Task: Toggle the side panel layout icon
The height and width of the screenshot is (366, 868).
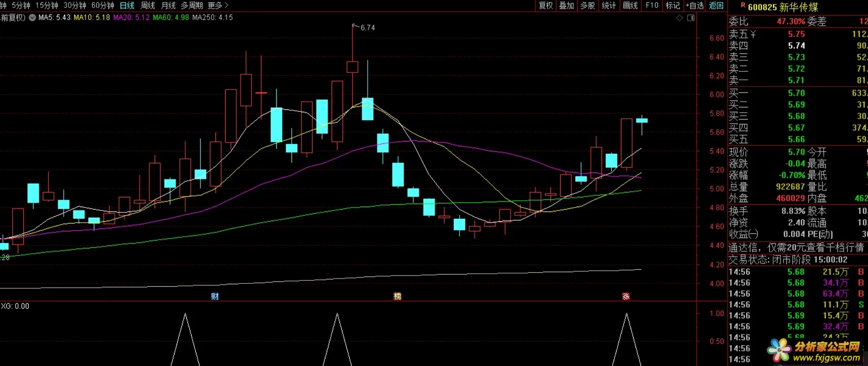Action: click(691, 18)
